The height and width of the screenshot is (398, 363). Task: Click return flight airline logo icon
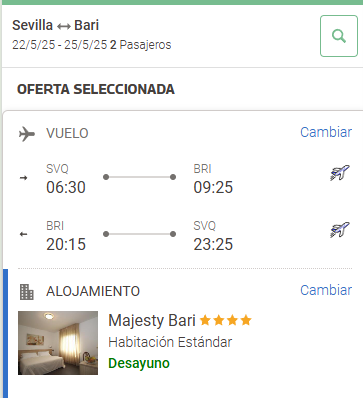[x=340, y=230]
